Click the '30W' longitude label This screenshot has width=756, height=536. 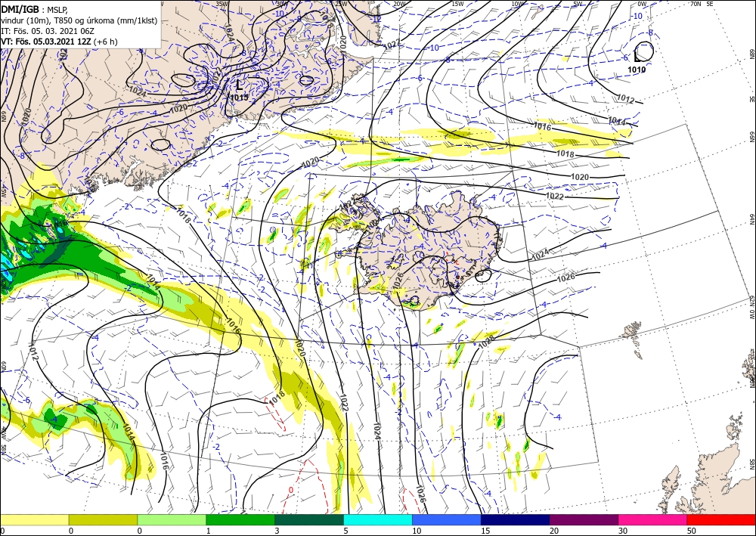(281, 4)
